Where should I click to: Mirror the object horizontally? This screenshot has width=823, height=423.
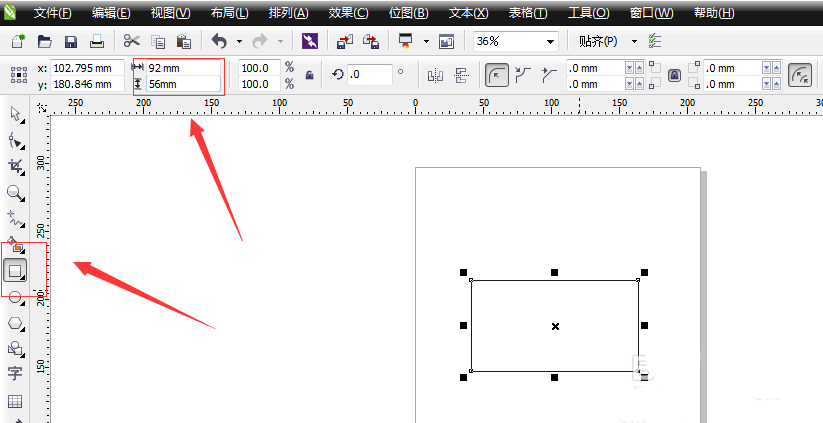click(x=436, y=76)
